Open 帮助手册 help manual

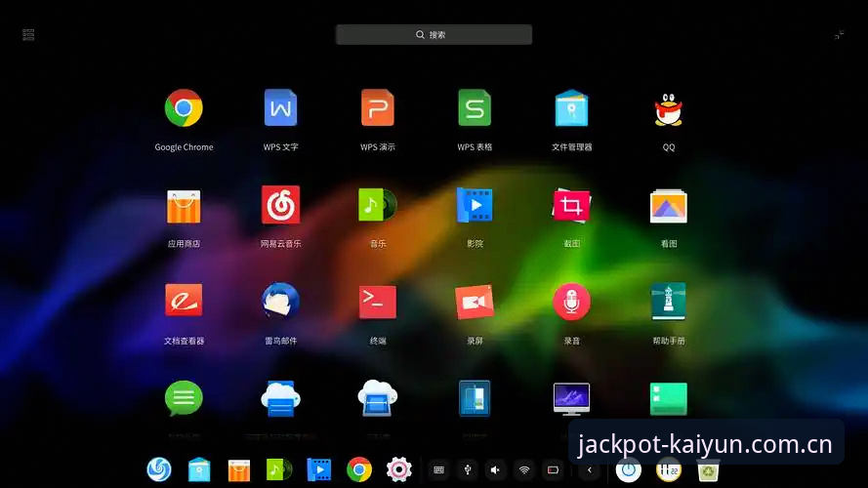[x=669, y=302]
